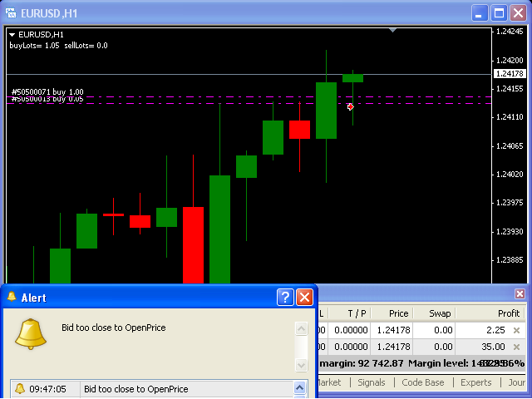532x399 pixels.
Task: Click the red trade arrow marker on chart
Action: pos(351,106)
